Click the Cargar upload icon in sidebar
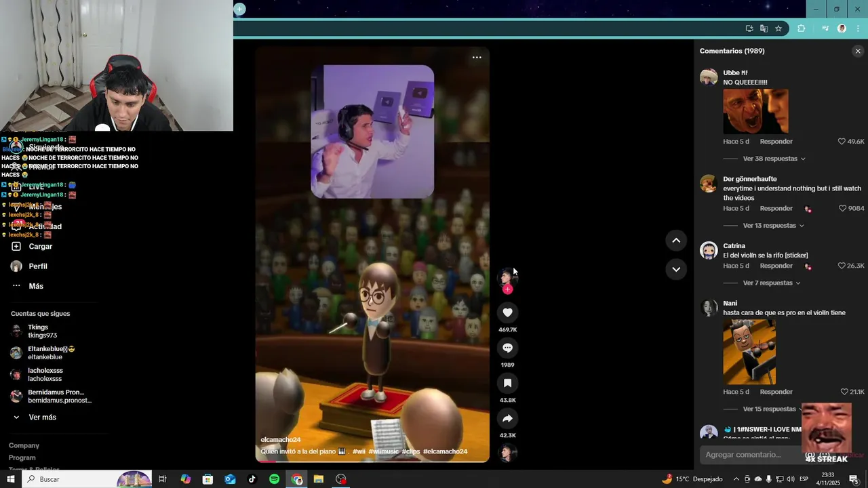Screen dimensions: 868x488 (16, 246)
